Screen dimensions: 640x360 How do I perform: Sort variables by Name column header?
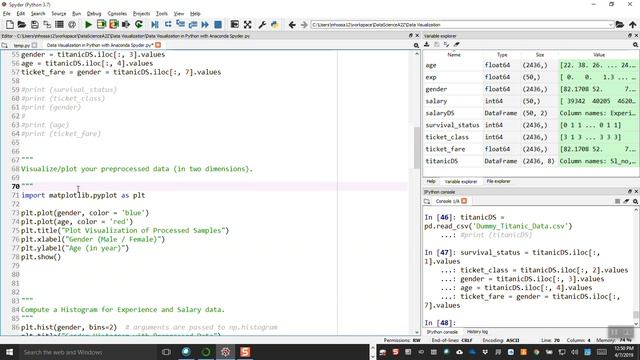point(453,55)
